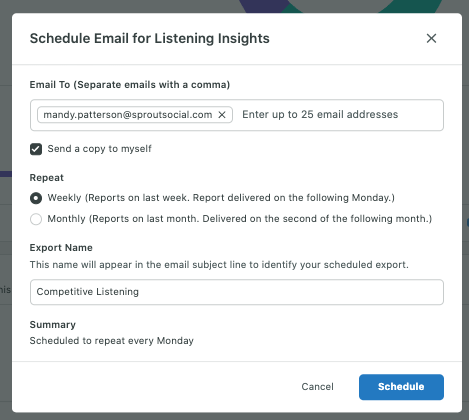Click the 'Scheduled to repeat every Monday' text
The width and height of the screenshot is (469, 420).
[x=112, y=341]
